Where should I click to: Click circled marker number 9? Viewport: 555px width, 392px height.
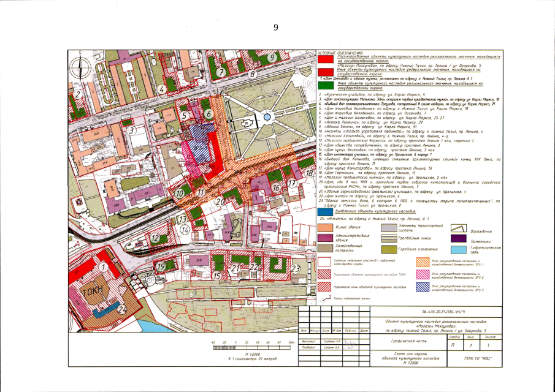tap(270, 57)
